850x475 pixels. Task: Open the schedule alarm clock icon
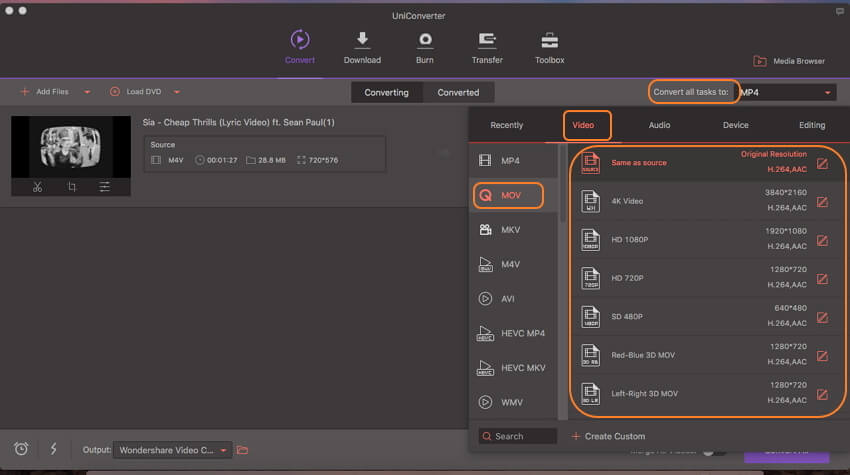pyautogui.click(x=21, y=448)
